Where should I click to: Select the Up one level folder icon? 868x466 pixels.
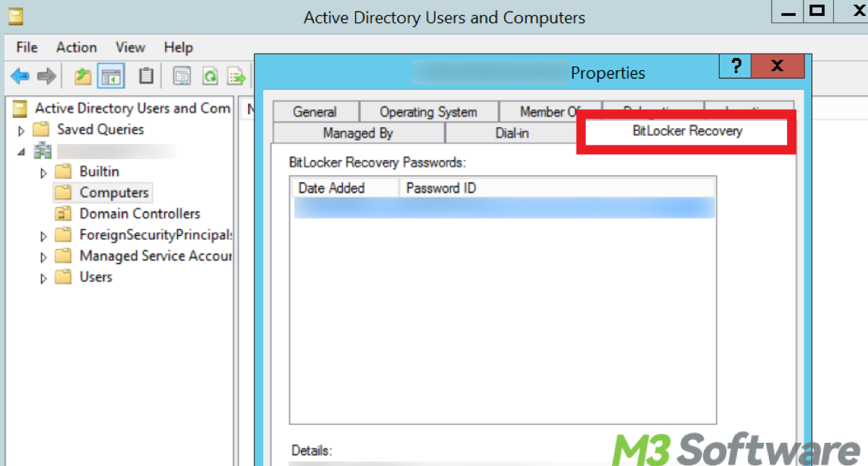click(x=83, y=75)
